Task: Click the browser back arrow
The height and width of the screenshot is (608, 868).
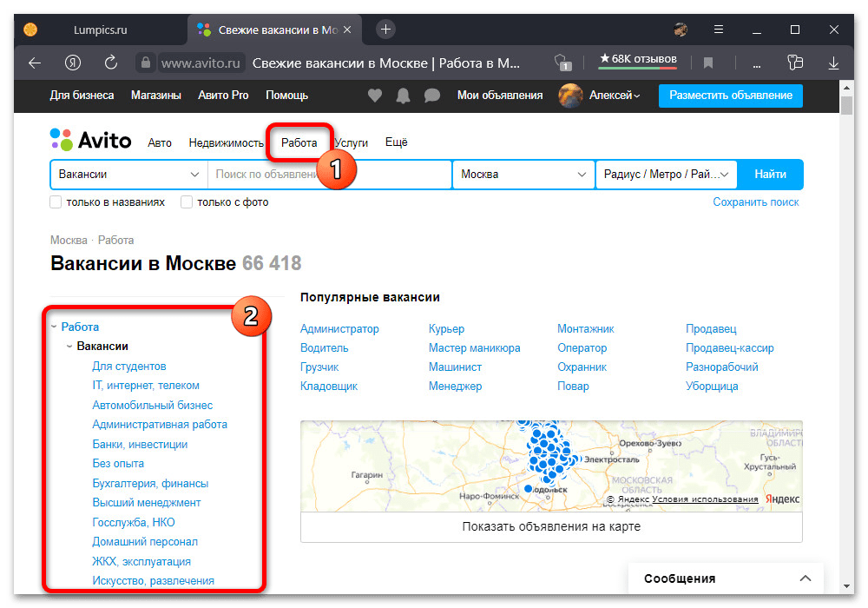Action: pyautogui.click(x=35, y=63)
